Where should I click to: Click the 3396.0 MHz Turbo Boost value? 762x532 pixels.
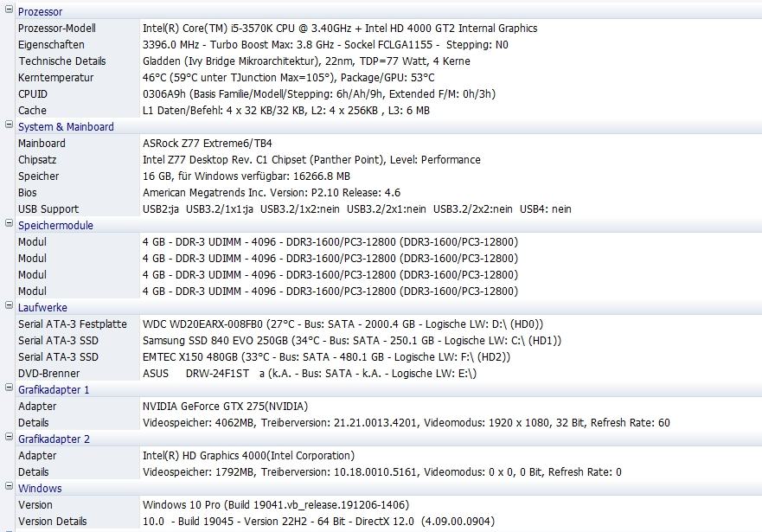pyautogui.click(x=325, y=45)
